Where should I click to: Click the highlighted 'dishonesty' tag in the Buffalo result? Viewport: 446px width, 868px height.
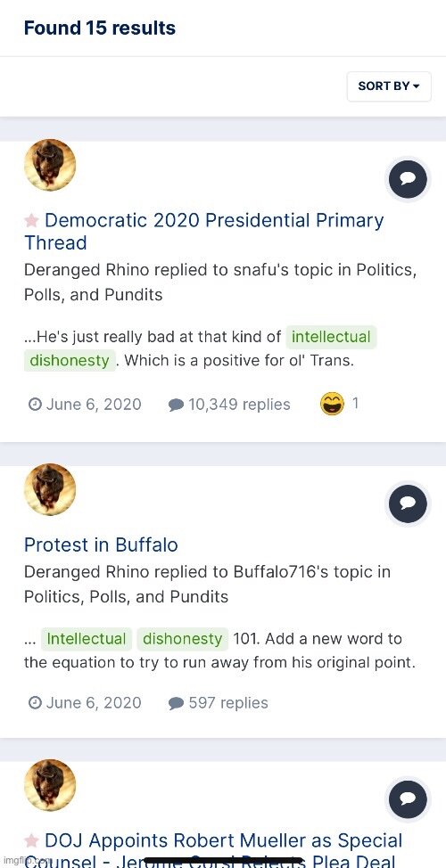pyautogui.click(x=182, y=639)
